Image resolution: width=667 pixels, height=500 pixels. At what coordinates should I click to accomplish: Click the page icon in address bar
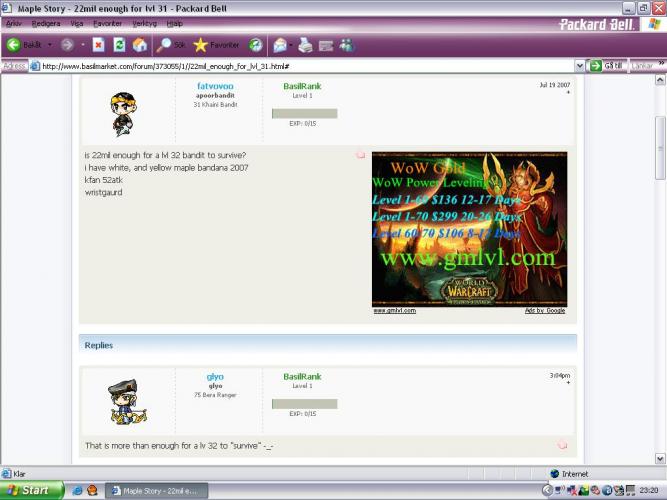click(35, 66)
